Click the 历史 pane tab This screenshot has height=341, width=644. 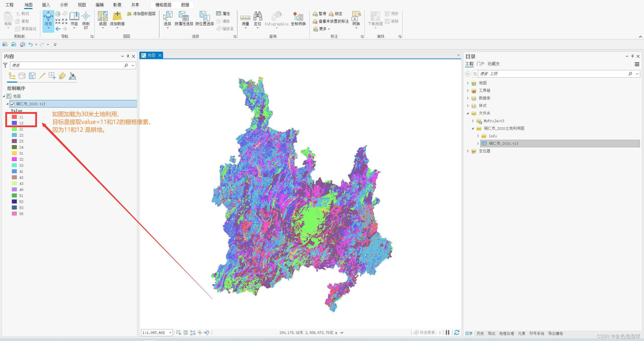coord(480,333)
